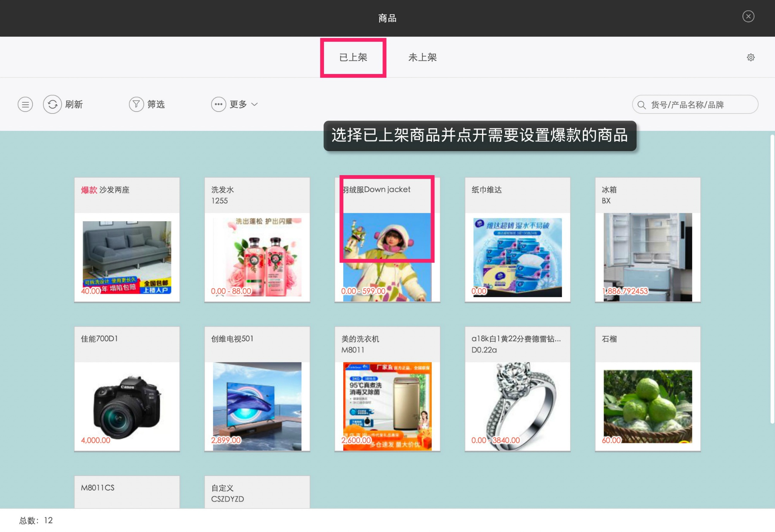Close the 商品 window with the X icon
The width and height of the screenshot is (775, 532).
[x=748, y=16]
